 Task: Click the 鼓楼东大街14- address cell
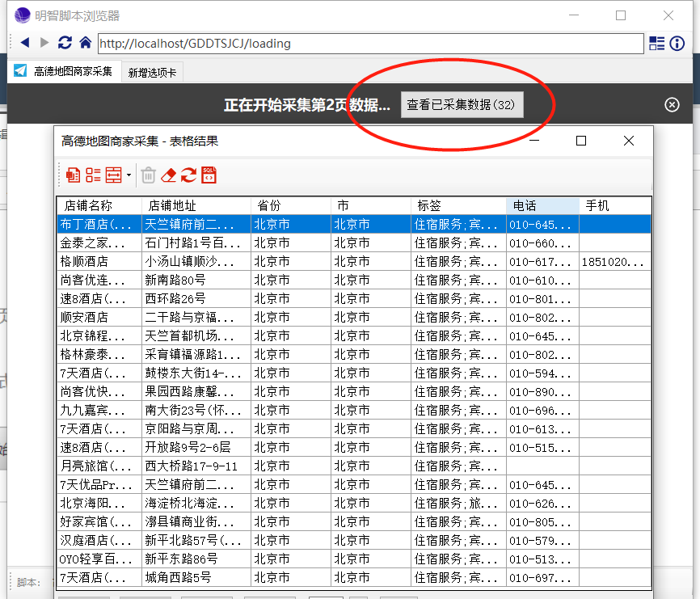[196, 373]
